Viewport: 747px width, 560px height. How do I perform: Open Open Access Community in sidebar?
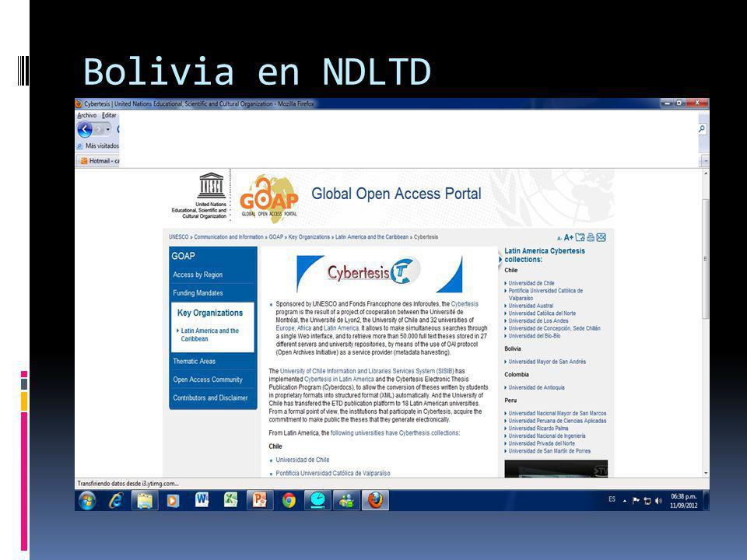208,380
